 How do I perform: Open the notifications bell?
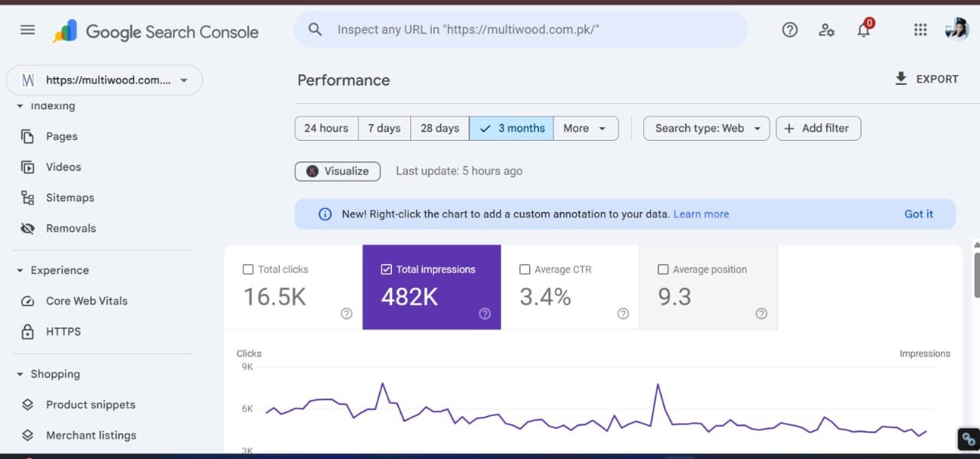tap(864, 31)
